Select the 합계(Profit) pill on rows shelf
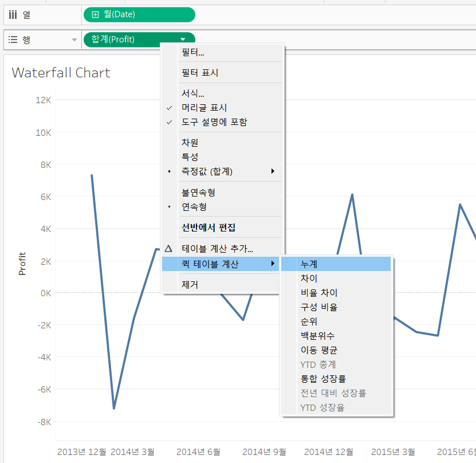The image size is (476, 463). click(x=139, y=40)
